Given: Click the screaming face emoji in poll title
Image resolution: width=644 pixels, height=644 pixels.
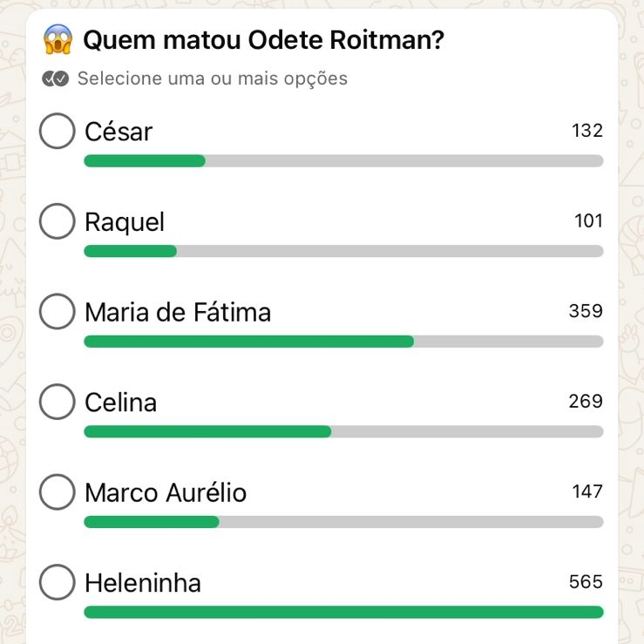Looking at the screenshot, I should 57,39.
